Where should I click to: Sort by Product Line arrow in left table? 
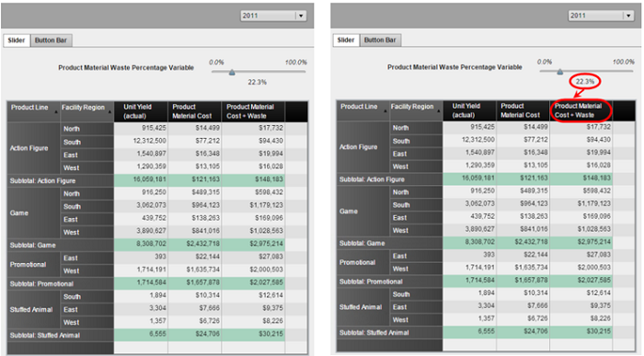[56, 111]
